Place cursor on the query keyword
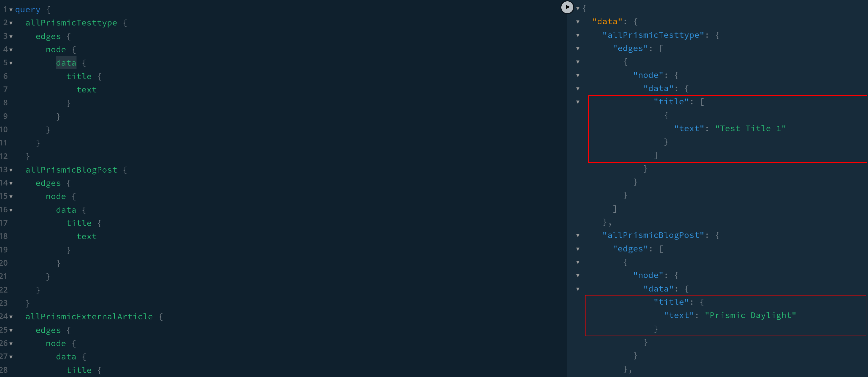 coord(27,10)
